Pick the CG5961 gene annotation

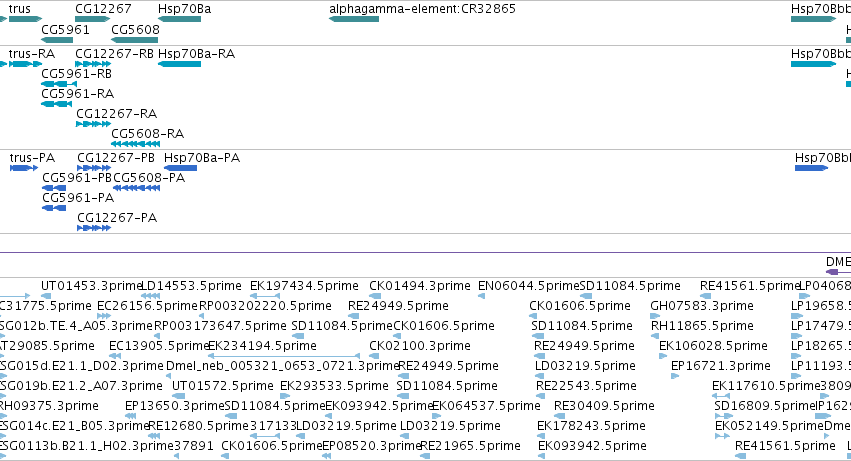[x=57, y=40]
